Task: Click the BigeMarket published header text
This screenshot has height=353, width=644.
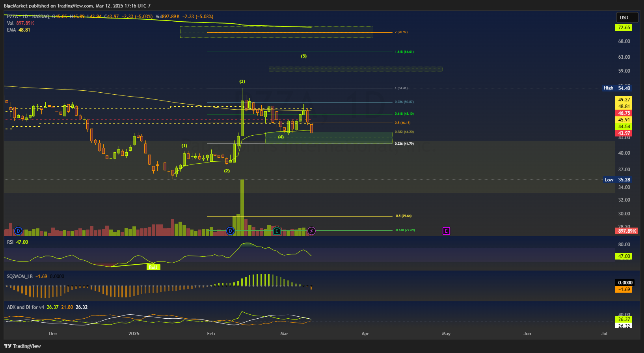Action: tap(77, 6)
